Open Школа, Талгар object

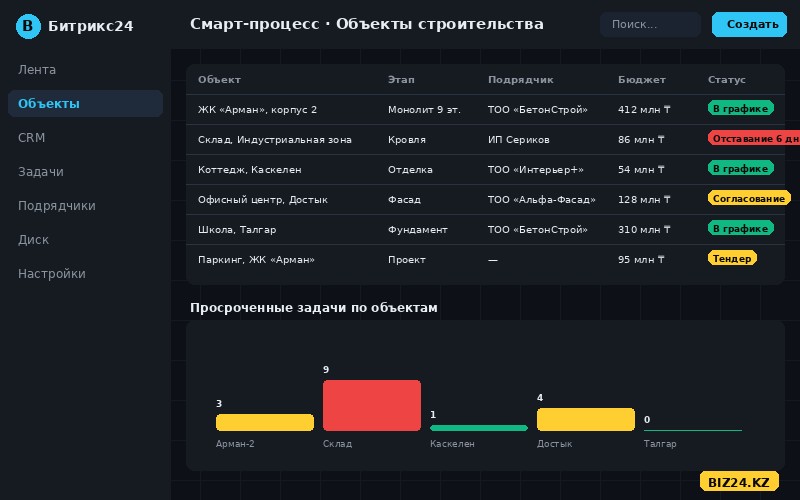coord(237,230)
